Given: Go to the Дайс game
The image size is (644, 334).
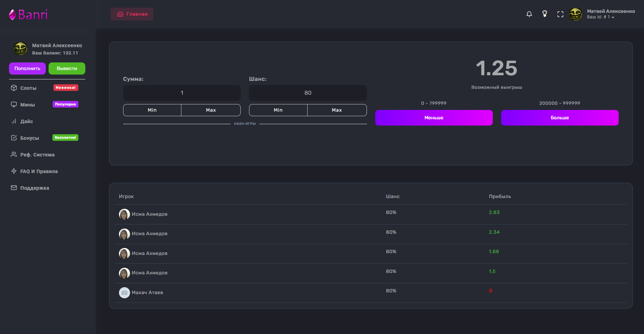Looking at the screenshot, I should tap(26, 121).
